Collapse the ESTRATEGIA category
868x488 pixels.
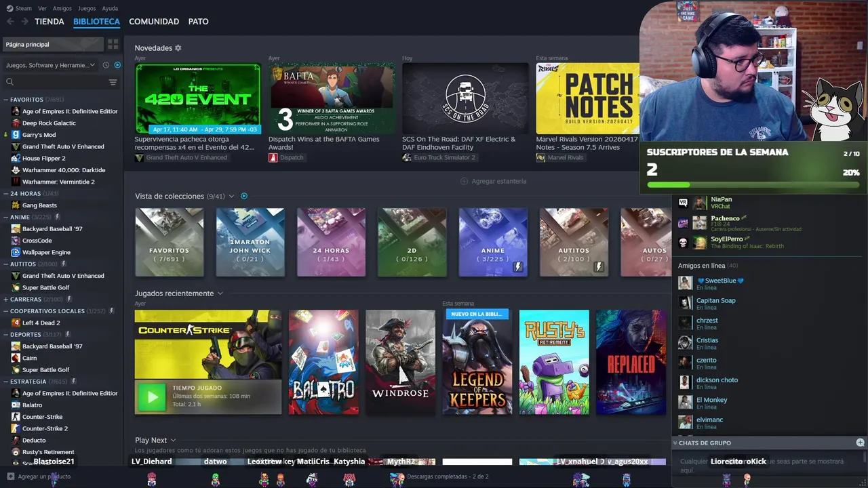click(6, 382)
